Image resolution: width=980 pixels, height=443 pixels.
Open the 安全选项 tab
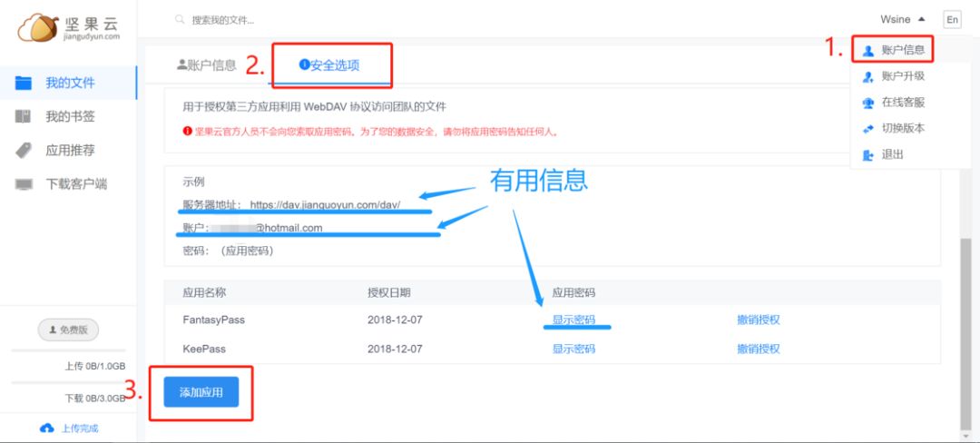(329, 64)
